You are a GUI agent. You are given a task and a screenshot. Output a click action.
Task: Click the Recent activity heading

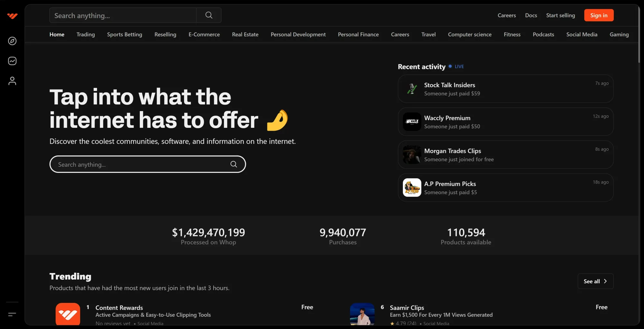pyautogui.click(x=421, y=67)
